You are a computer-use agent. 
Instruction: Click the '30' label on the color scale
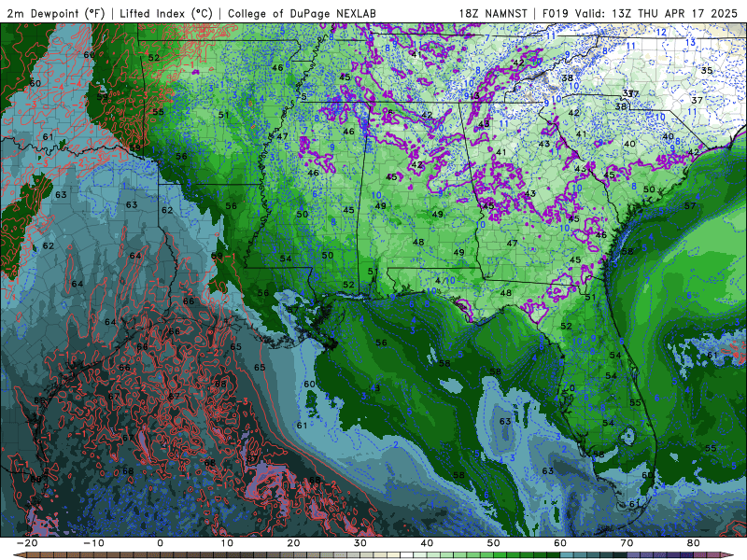pyautogui.click(x=360, y=543)
